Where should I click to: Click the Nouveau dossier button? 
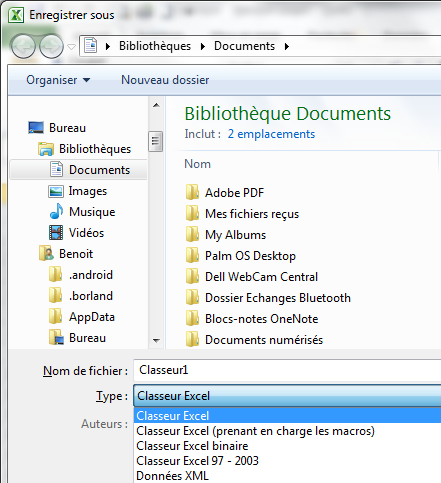[x=165, y=80]
